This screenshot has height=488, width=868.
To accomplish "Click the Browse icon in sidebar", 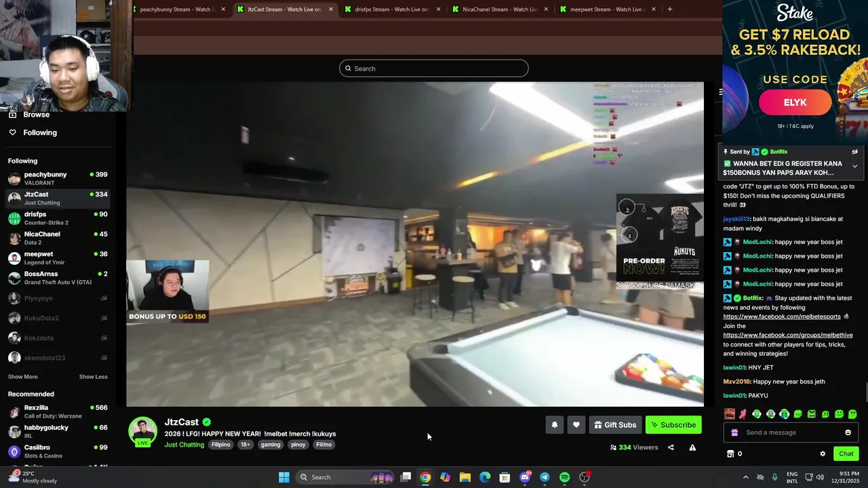I will (12, 115).
